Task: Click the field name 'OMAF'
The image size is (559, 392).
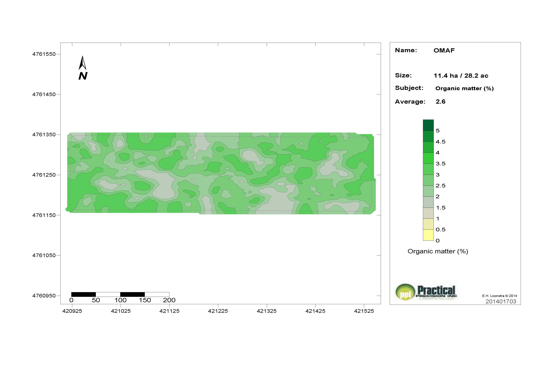Action: [x=444, y=50]
